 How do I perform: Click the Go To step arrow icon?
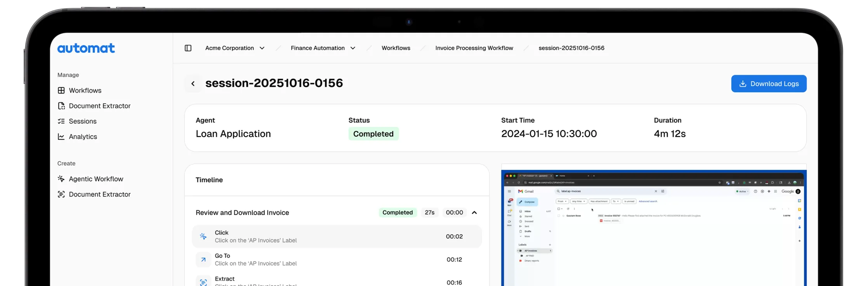coord(203,260)
